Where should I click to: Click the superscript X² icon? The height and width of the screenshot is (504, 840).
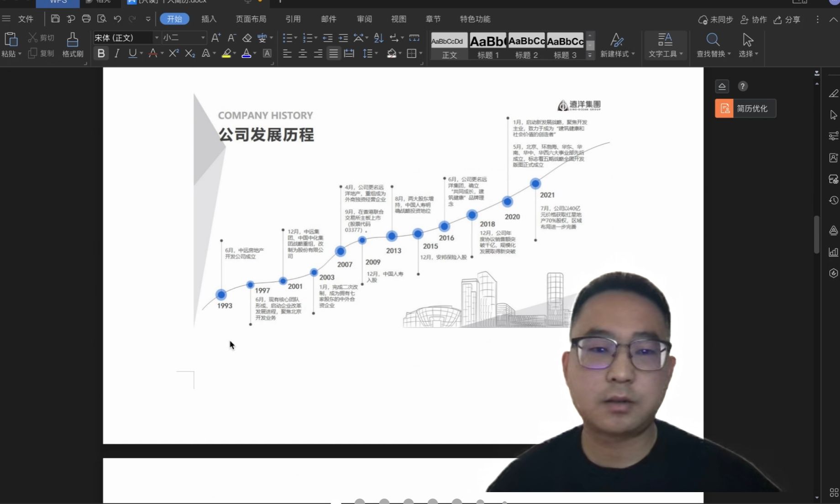point(173,53)
